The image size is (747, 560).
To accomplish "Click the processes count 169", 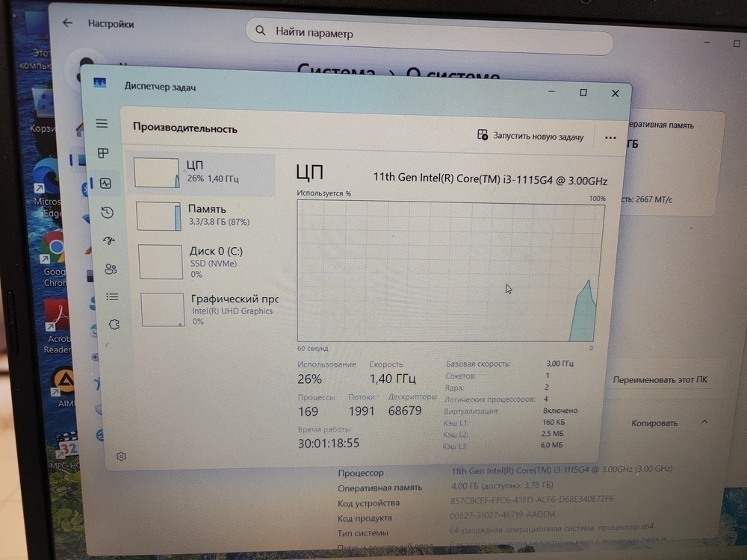I will (x=308, y=411).
